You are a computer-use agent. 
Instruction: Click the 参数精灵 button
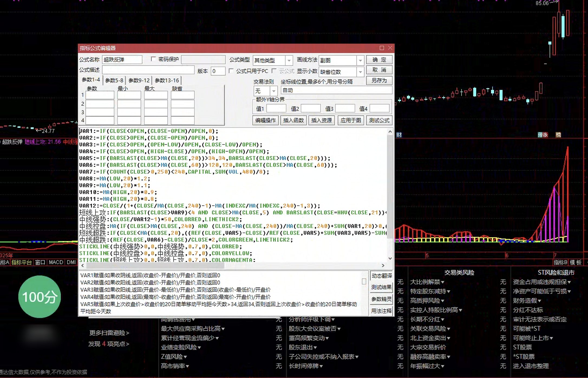pos(381,299)
